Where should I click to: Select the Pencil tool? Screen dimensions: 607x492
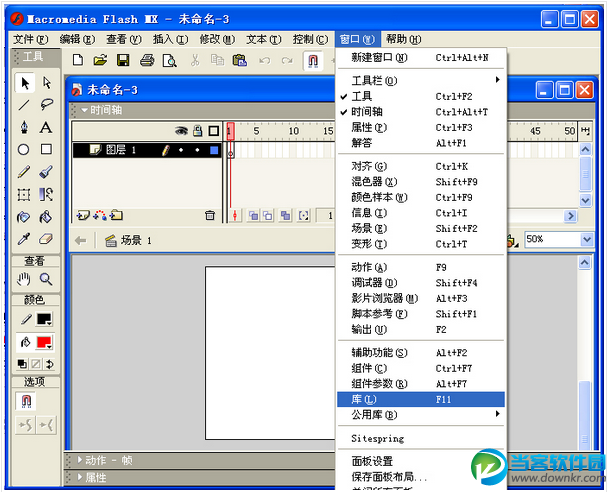coord(24,171)
